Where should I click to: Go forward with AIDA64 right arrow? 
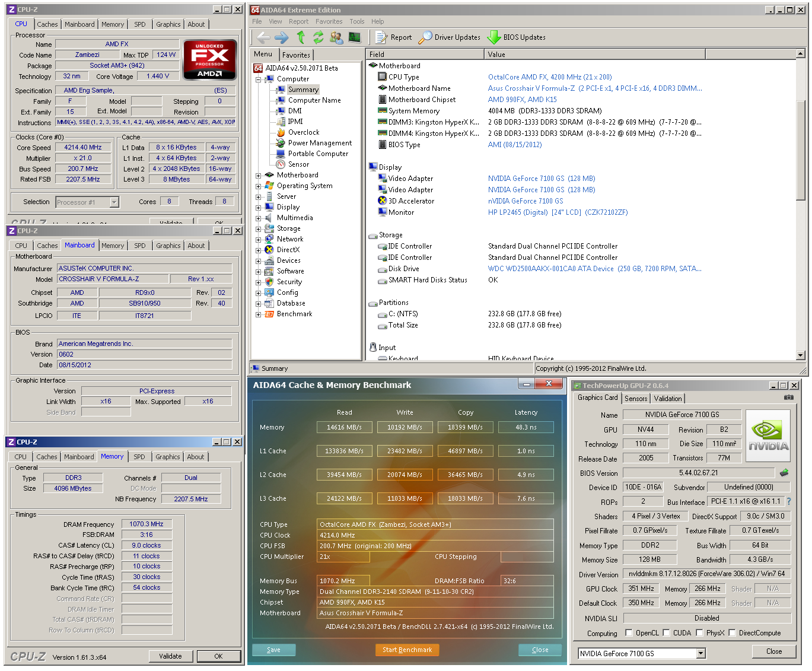[282, 37]
